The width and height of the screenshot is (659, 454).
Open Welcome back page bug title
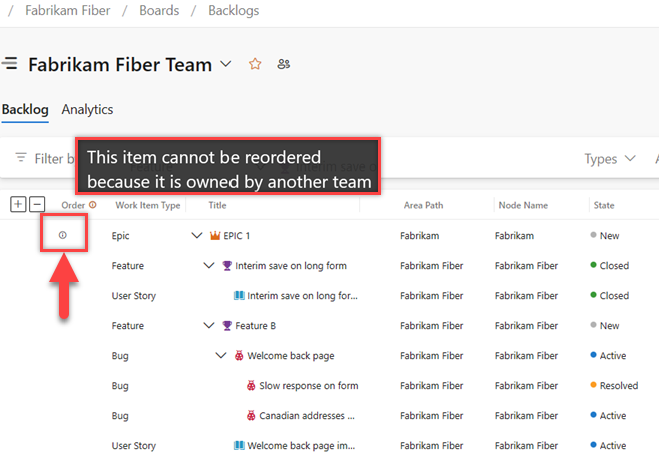point(291,356)
